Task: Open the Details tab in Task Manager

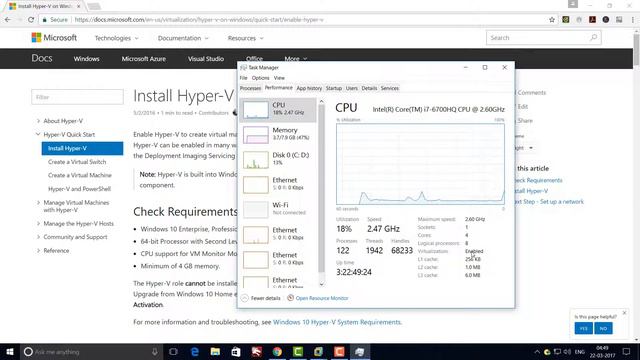Action: (x=369, y=88)
